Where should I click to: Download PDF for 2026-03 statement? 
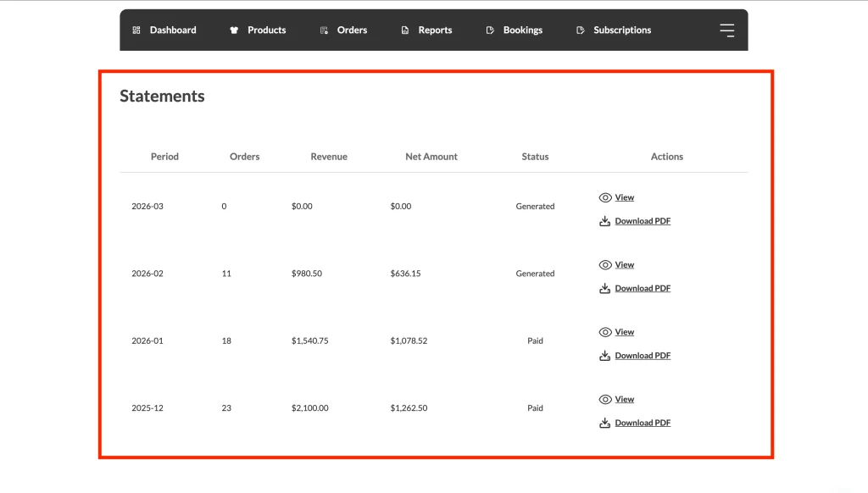643,221
